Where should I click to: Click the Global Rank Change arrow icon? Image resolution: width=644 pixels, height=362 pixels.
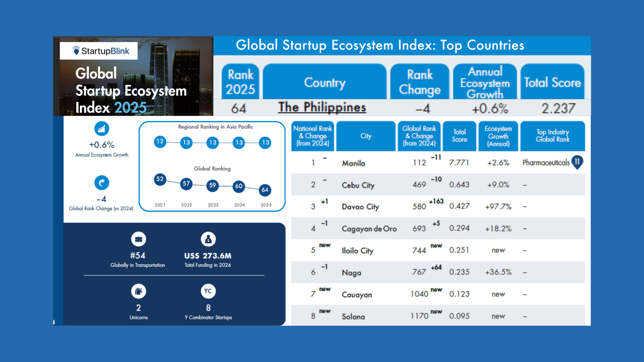point(102,183)
